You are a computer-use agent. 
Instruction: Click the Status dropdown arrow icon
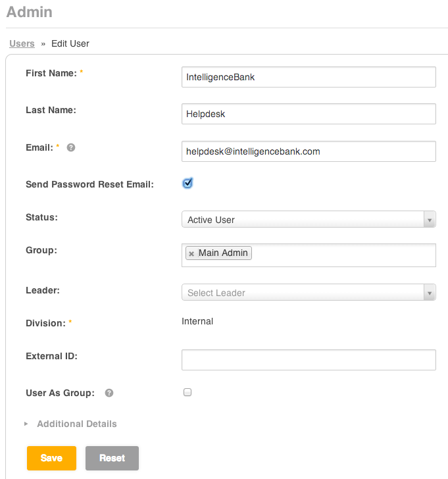pos(430,220)
